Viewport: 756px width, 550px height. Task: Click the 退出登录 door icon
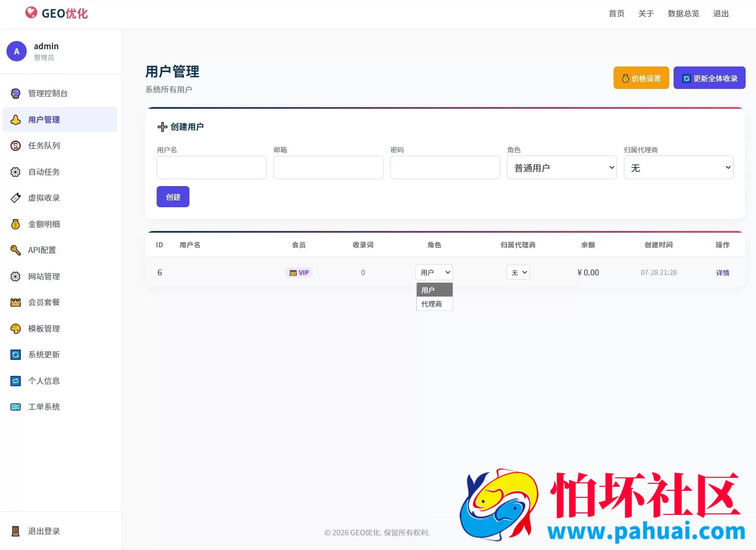pyautogui.click(x=16, y=531)
